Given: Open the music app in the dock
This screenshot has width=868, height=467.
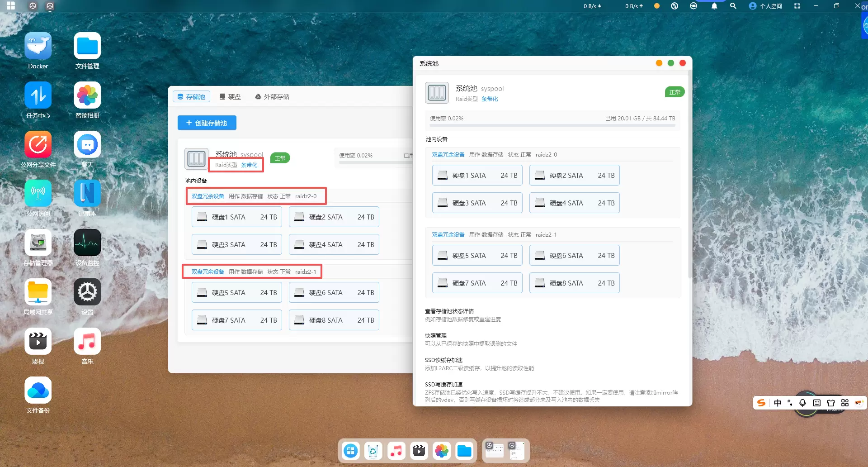Looking at the screenshot, I should click(396, 451).
